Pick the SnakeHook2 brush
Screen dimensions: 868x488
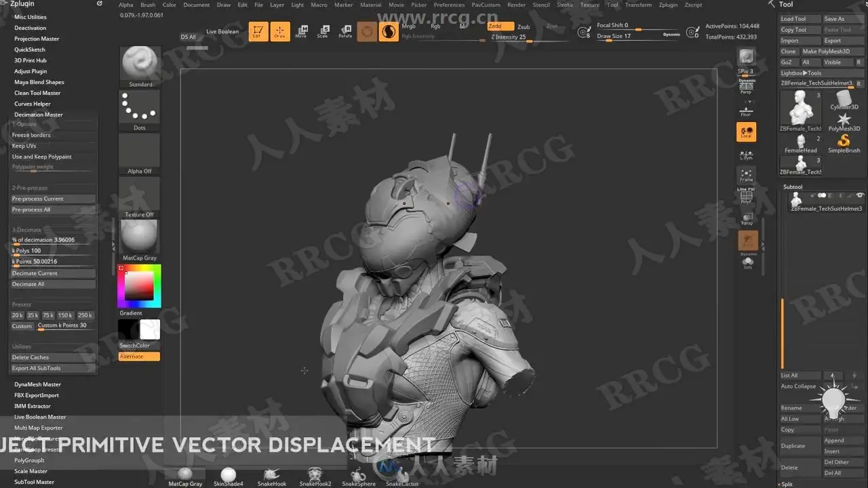coord(315,476)
